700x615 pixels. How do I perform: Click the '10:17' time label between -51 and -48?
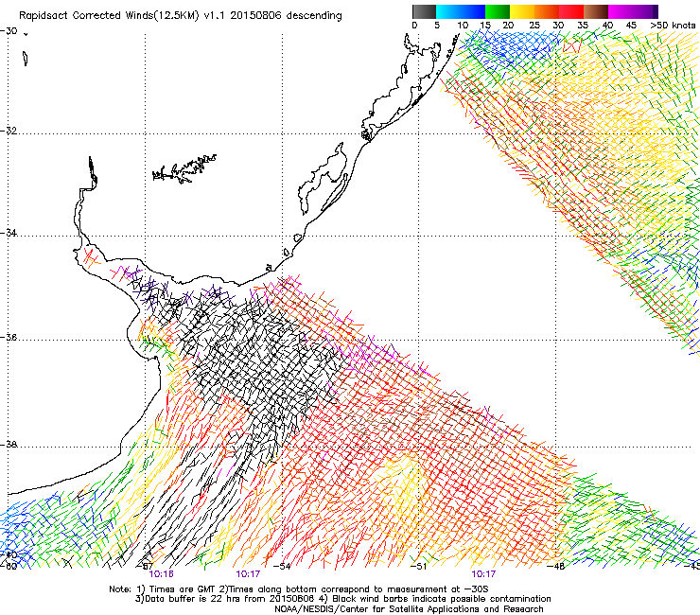pyautogui.click(x=483, y=574)
